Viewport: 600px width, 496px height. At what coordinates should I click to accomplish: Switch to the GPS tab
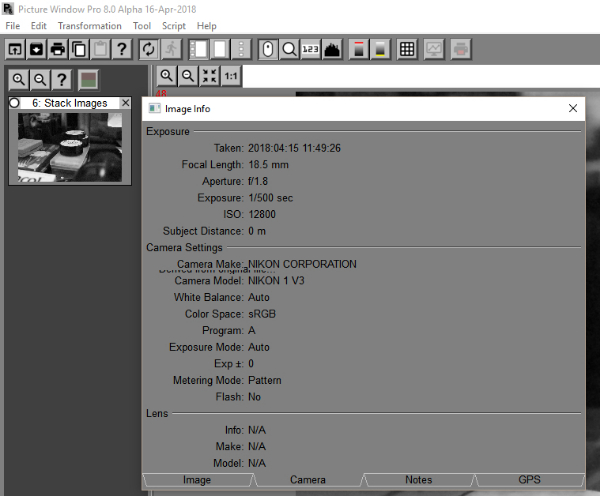pyautogui.click(x=529, y=480)
